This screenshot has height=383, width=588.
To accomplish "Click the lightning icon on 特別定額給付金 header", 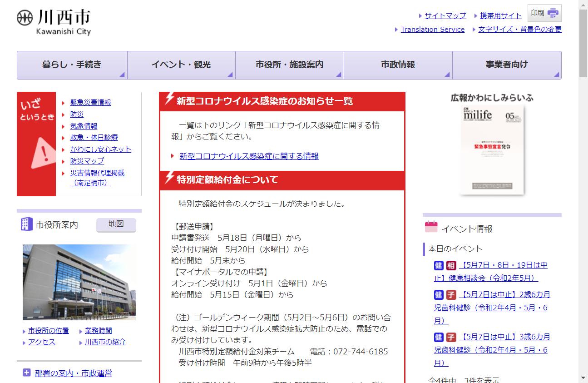I will [x=169, y=179].
